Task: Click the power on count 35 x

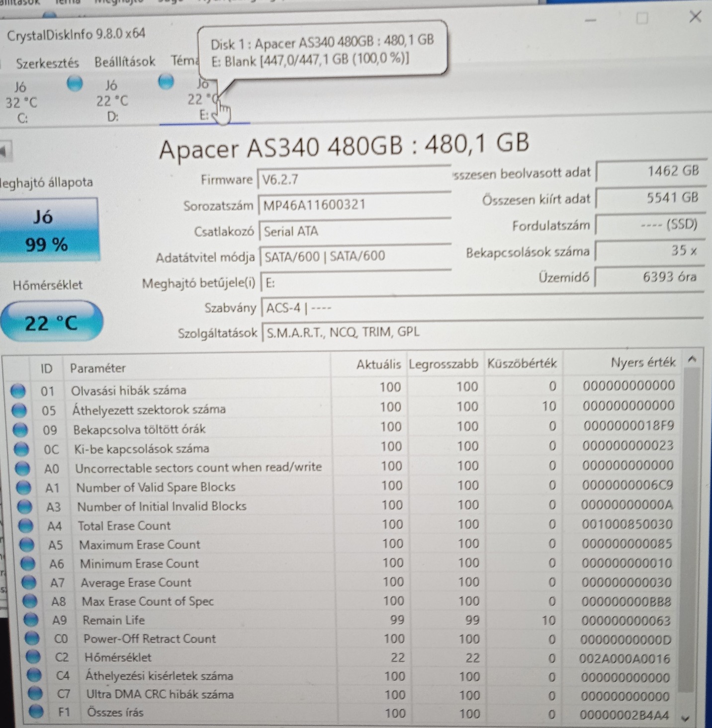Action: pos(650,251)
